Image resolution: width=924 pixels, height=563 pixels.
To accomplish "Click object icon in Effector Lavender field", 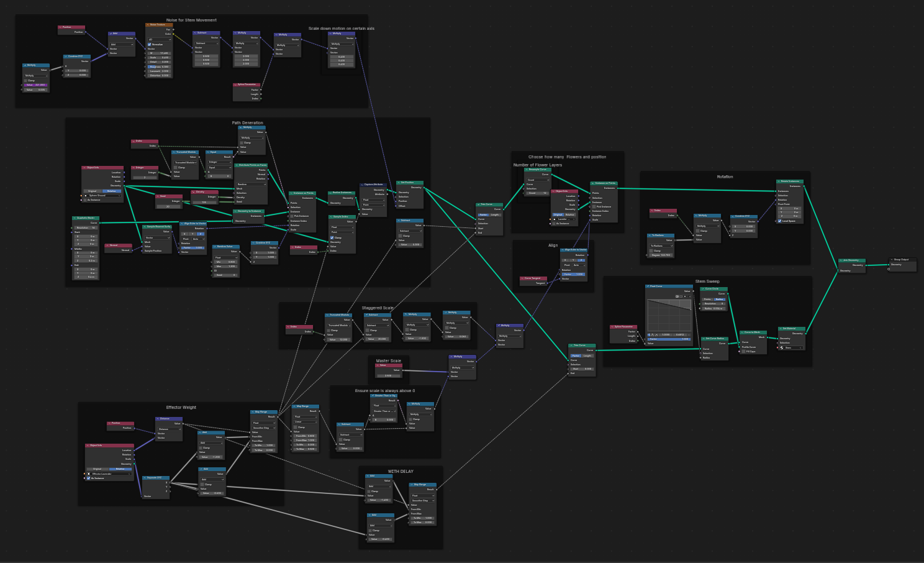I will click(88, 474).
